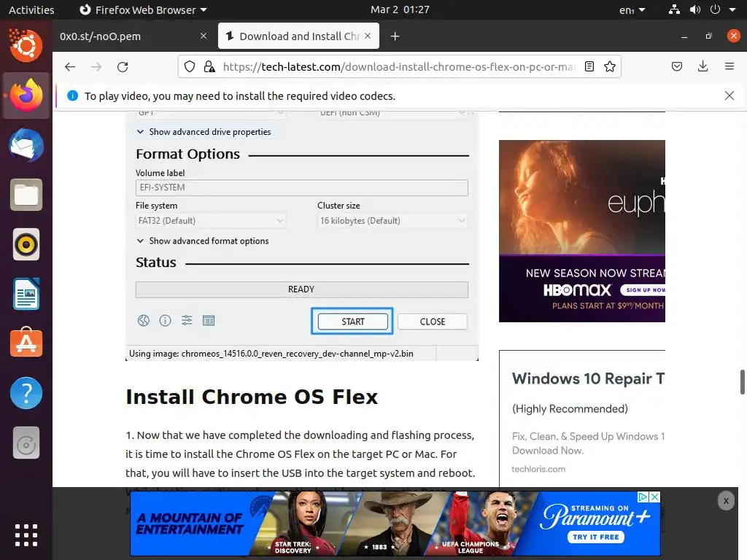Screen dimensions: 747x560
Task: Open the en keyboard language menu
Action: [x=632, y=9]
